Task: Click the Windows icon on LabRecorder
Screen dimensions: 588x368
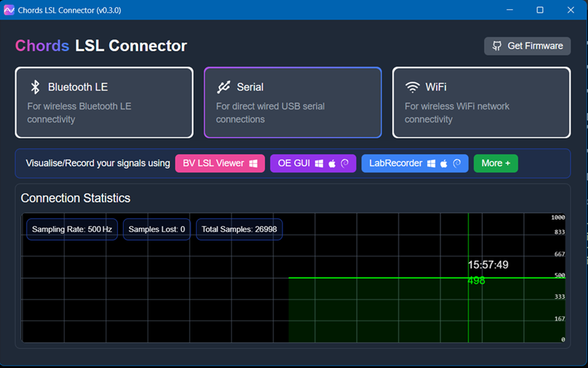Action: pos(431,164)
